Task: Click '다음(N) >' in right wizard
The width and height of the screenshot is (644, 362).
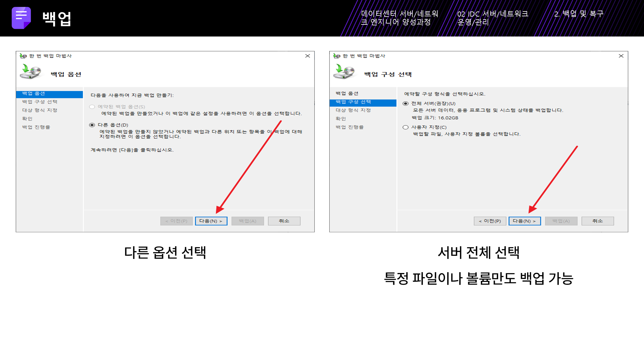Action: click(x=524, y=221)
